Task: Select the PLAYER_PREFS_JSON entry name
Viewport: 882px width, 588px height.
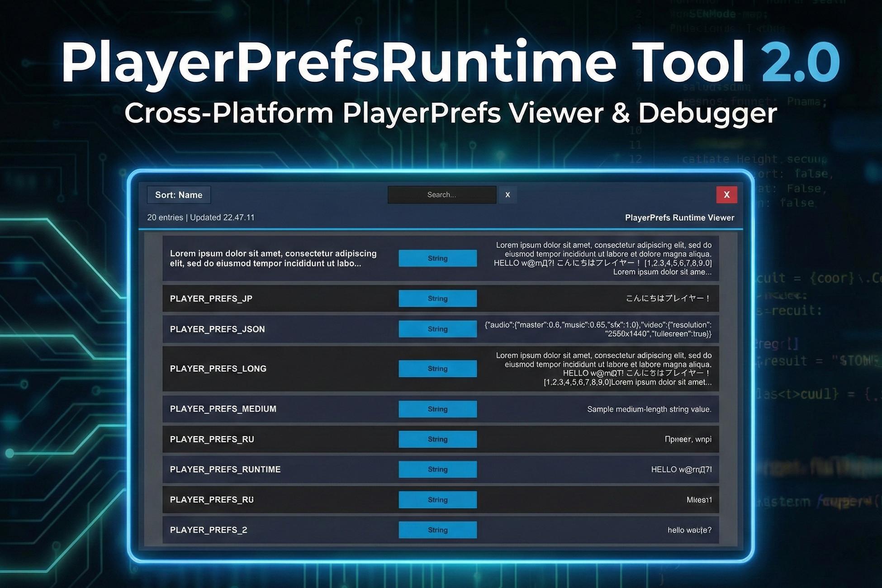Action: 217,329
